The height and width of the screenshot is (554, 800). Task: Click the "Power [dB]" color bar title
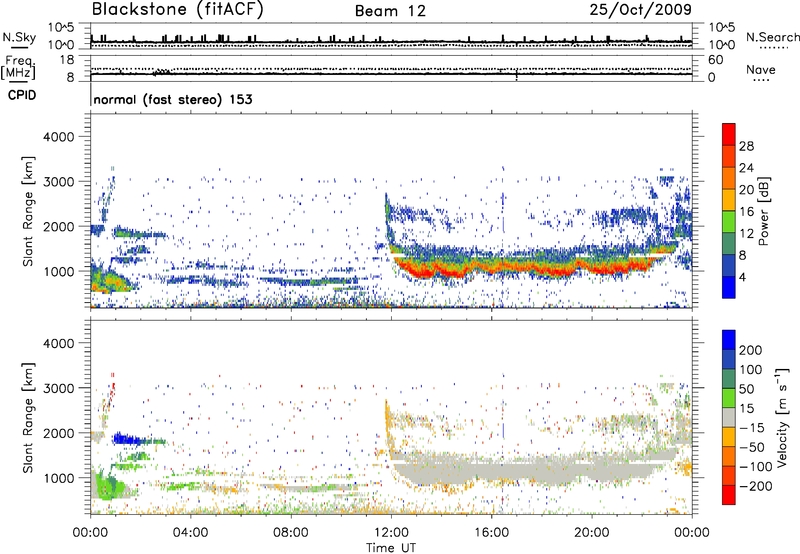click(x=764, y=211)
